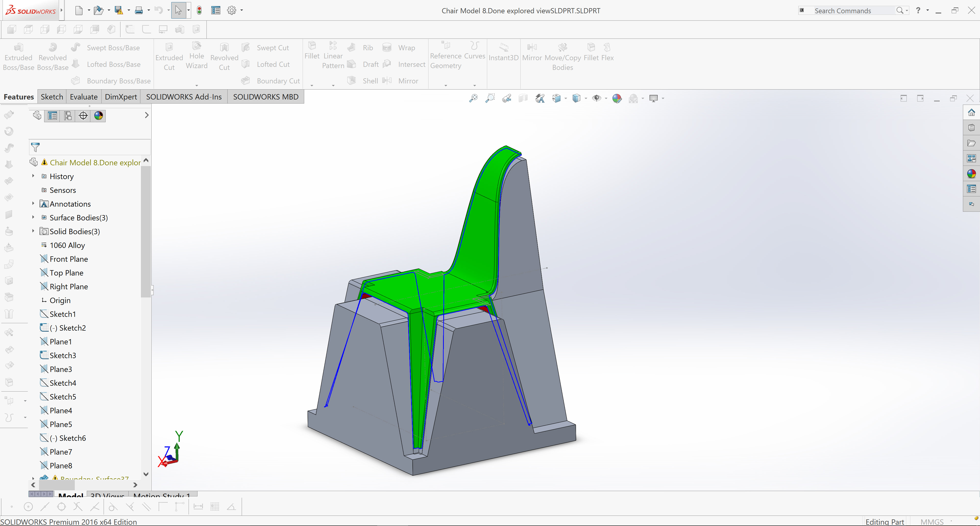980x526 pixels.
Task: Expand SOLIDWORKS logo menu arrow
Action: coord(61,10)
